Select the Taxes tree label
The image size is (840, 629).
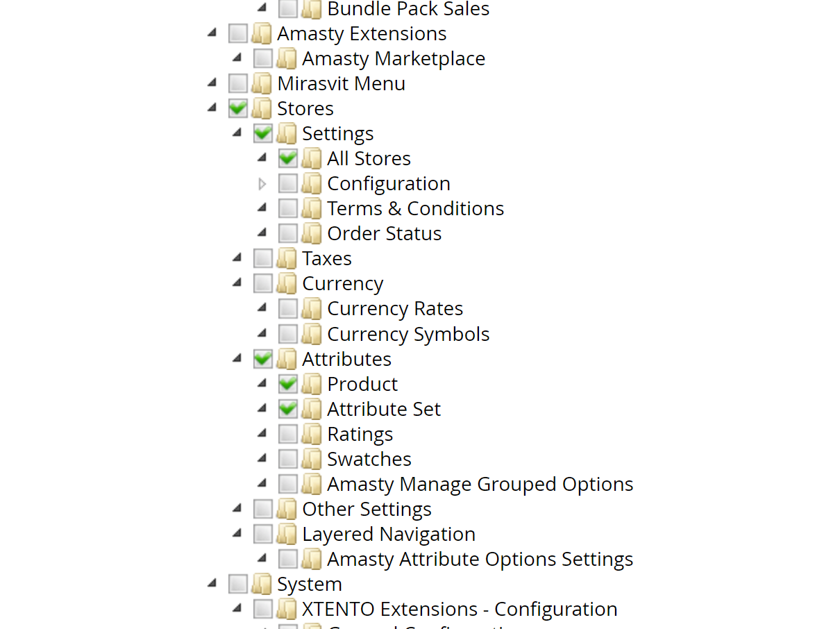click(x=327, y=258)
